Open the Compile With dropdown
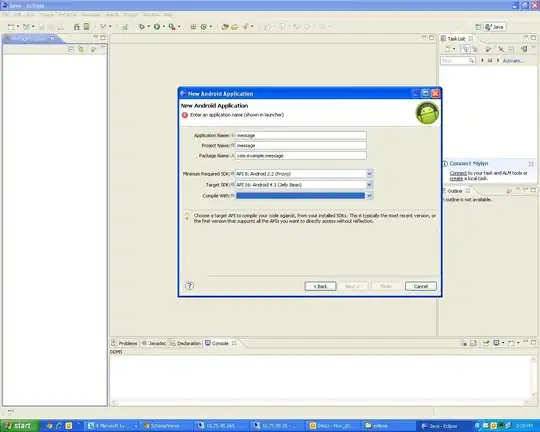The image size is (540, 432). click(x=369, y=196)
